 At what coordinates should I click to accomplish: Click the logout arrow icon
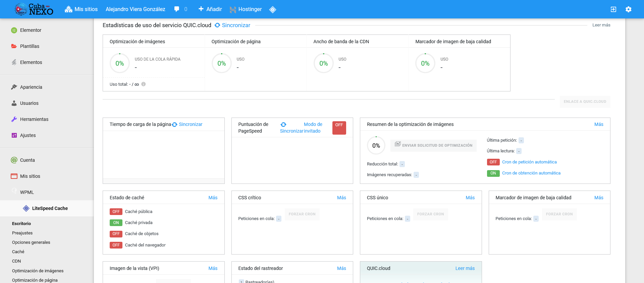coord(613,9)
